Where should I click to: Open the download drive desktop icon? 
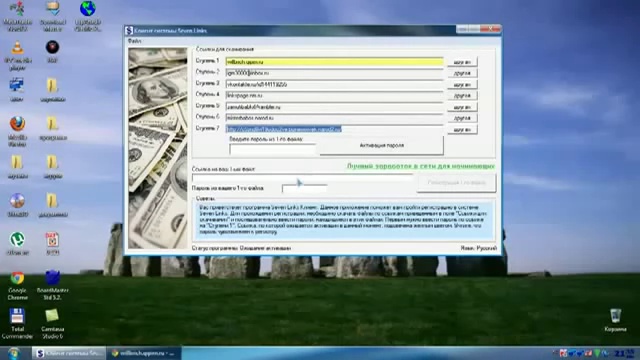tap(53, 16)
